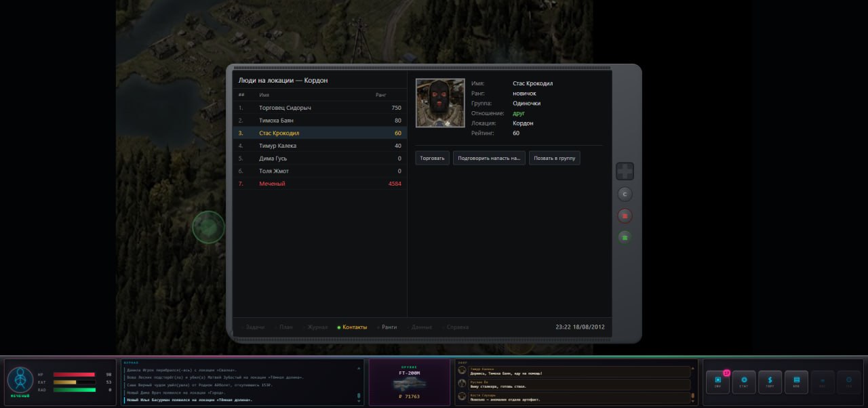Screen dimensions: 868x408
Task: Click the money amount 71763
Action: pyautogui.click(x=410, y=396)
